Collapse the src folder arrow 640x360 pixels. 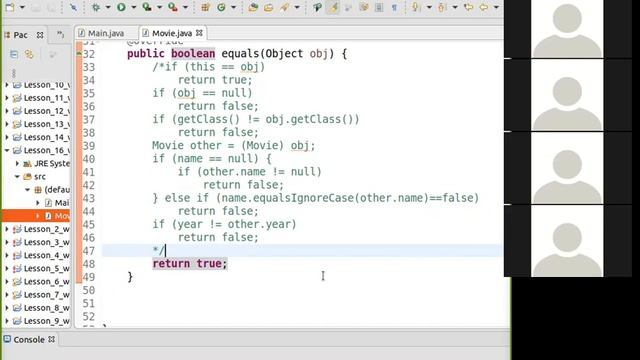click(17, 177)
